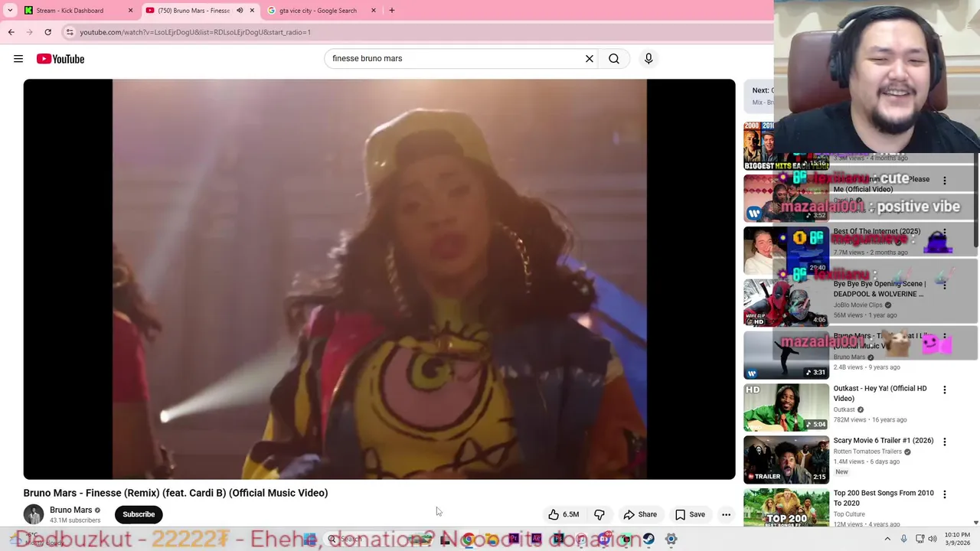
Task: Click the page scrollbar down arrow
Action: point(975,523)
